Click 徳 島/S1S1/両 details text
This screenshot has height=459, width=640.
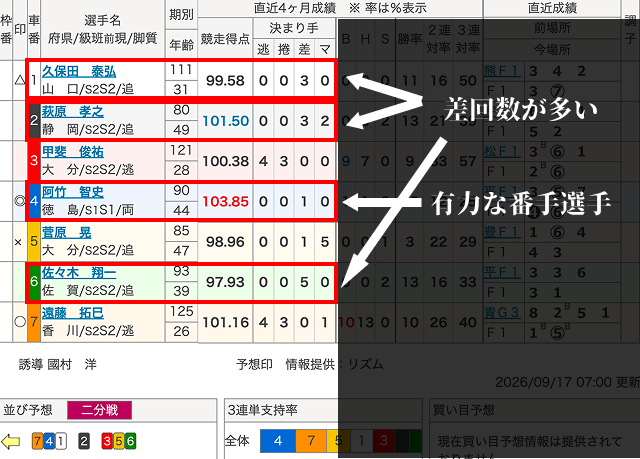(x=88, y=210)
